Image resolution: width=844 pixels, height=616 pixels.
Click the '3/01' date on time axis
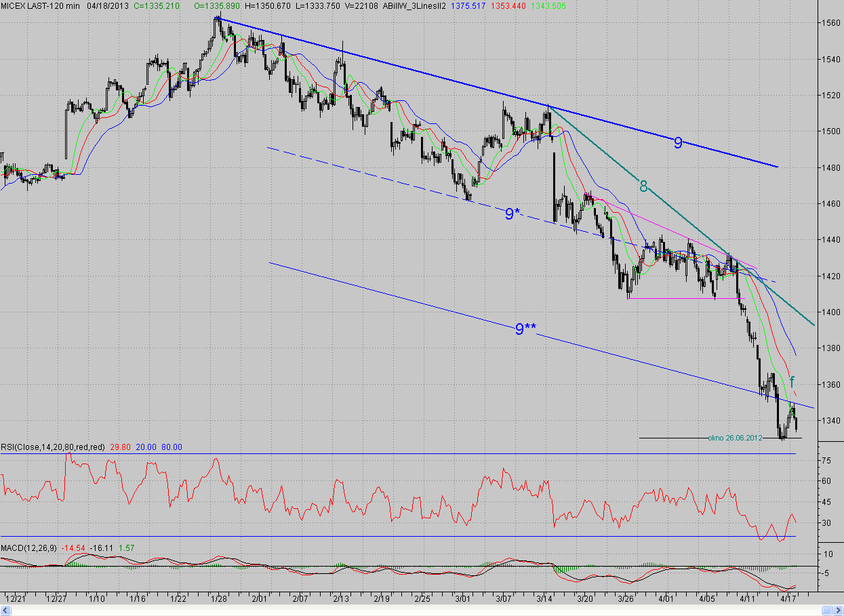point(463,598)
